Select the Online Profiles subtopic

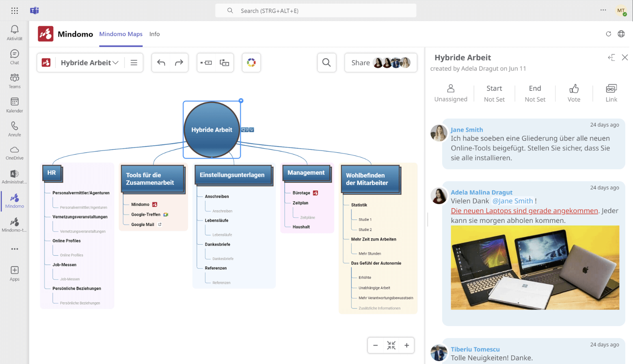(x=67, y=241)
